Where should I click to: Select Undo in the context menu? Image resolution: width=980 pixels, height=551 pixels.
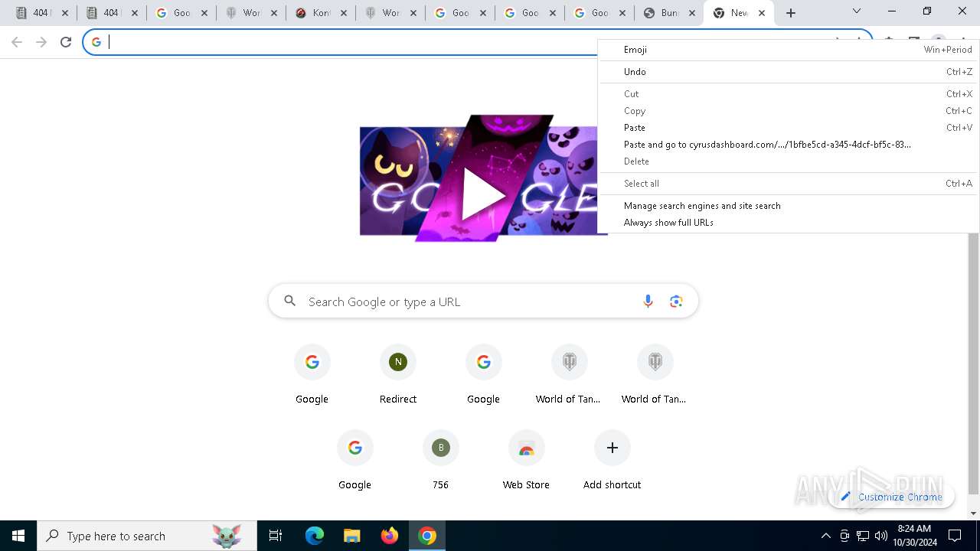[788, 72]
